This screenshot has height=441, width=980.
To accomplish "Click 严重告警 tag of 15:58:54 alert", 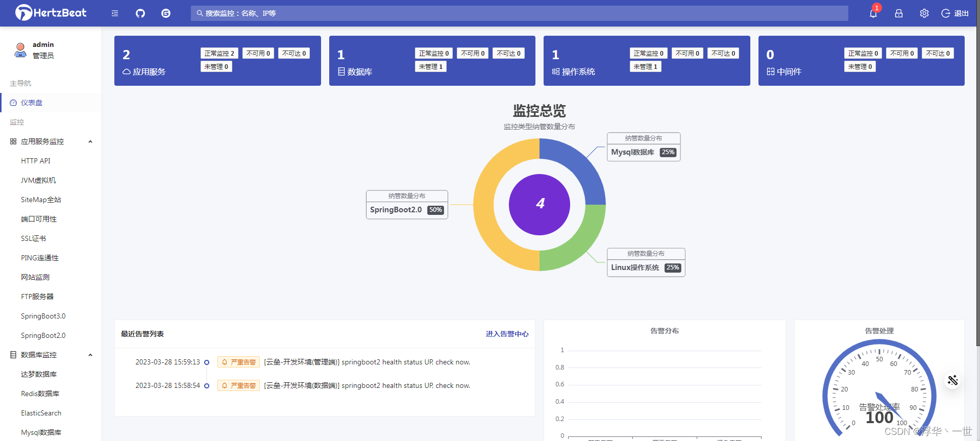I will click(x=239, y=385).
